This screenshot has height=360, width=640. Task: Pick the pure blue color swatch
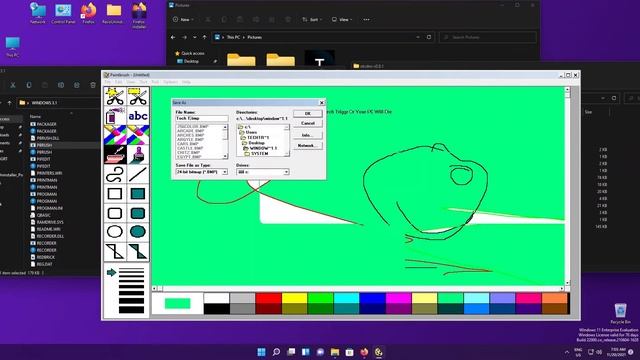372,298
